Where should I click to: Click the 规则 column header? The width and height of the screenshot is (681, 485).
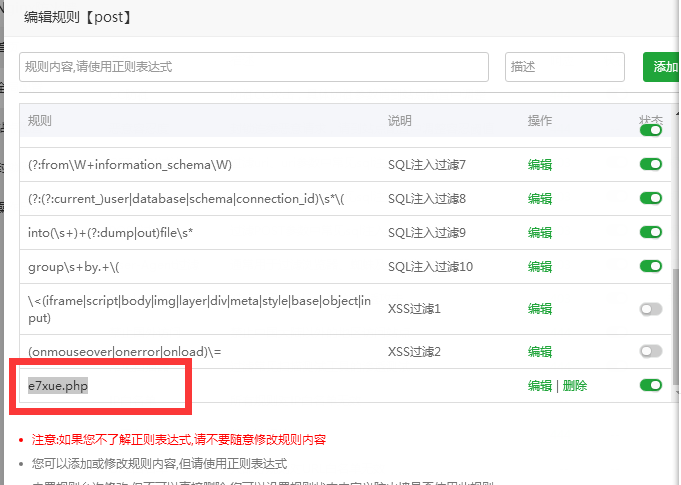[40, 120]
